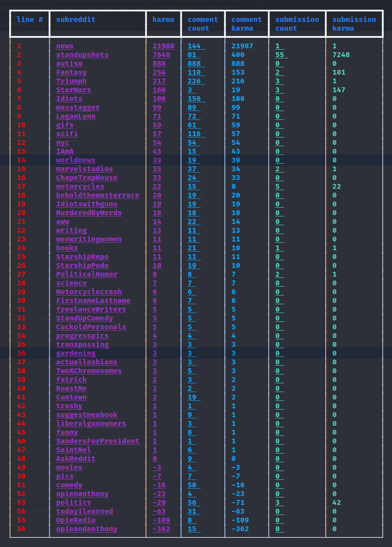Open the freelanceWriters subreddit link
Screen dimensions: 392x547
pos(91,309)
